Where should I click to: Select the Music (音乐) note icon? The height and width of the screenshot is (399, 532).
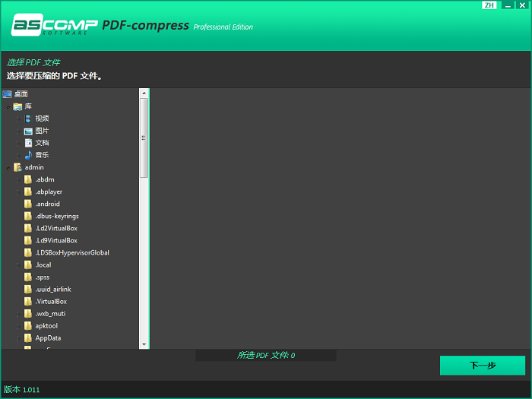(28, 155)
